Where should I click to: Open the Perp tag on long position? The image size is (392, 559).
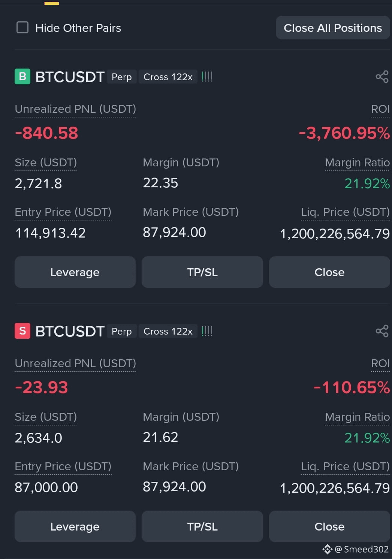pyautogui.click(x=122, y=77)
